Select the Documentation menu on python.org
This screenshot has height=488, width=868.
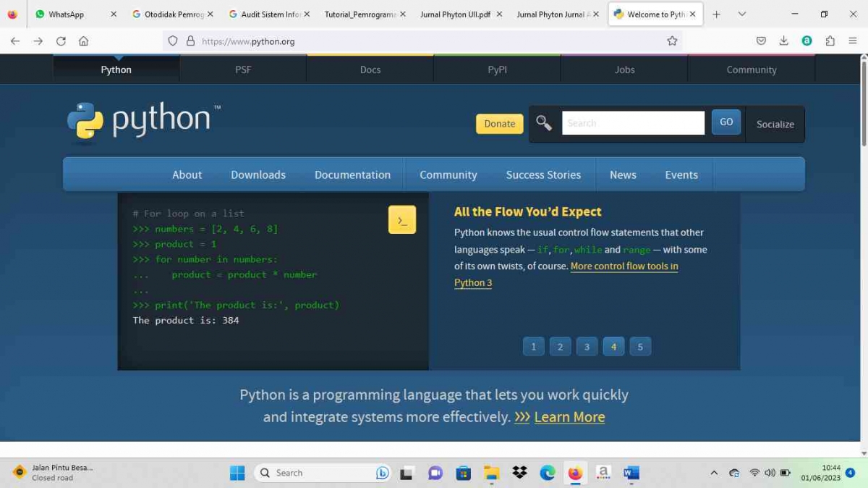[352, 174]
